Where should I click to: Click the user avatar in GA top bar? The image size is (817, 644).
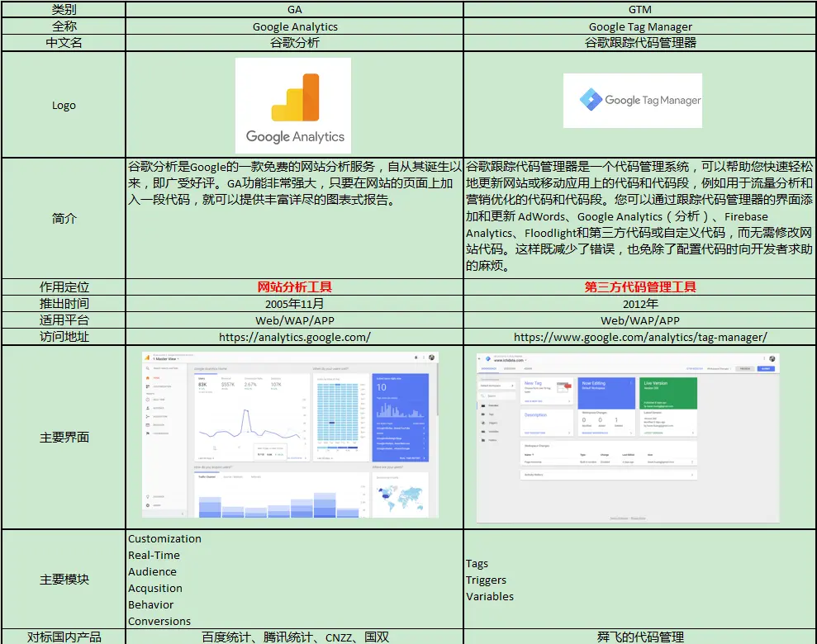(x=430, y=357)
